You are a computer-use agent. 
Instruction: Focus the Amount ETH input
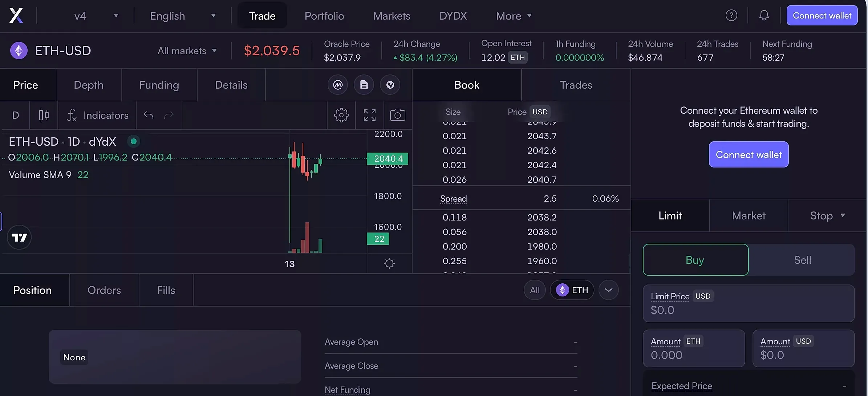coord(694,348)
